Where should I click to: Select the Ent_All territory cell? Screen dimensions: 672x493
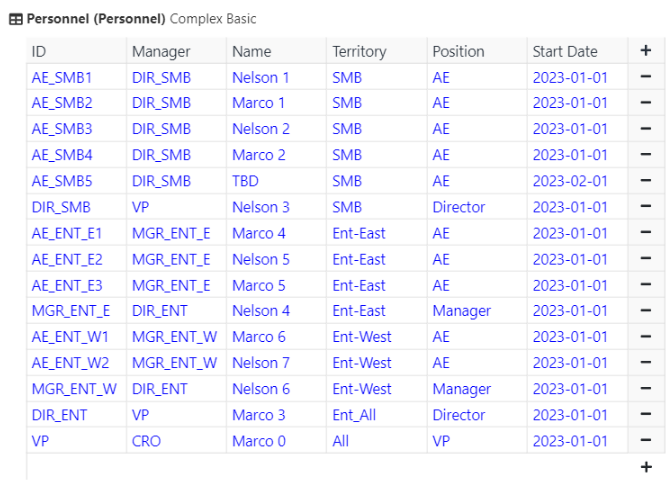click(x=377, y=415)
